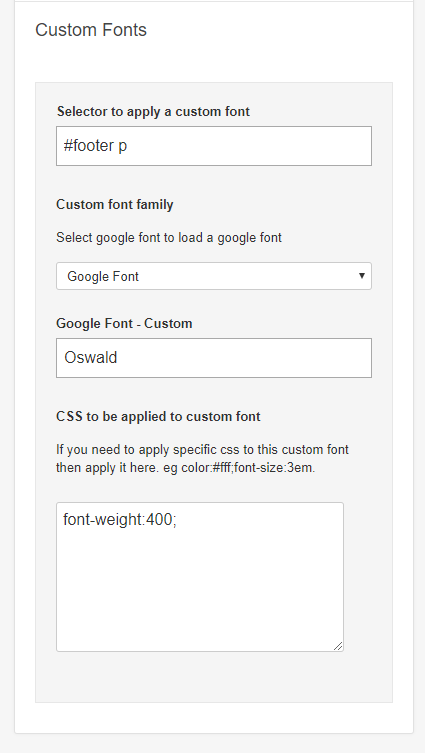
Task: Focus the custom font CSS textarea
Action: click(200, 577)
